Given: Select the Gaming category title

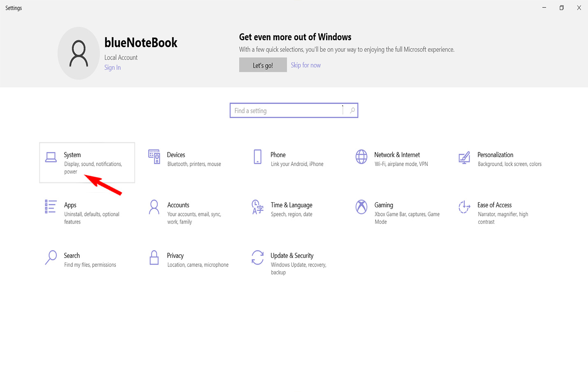Looking at the screenshot, I should coord(384,205).
